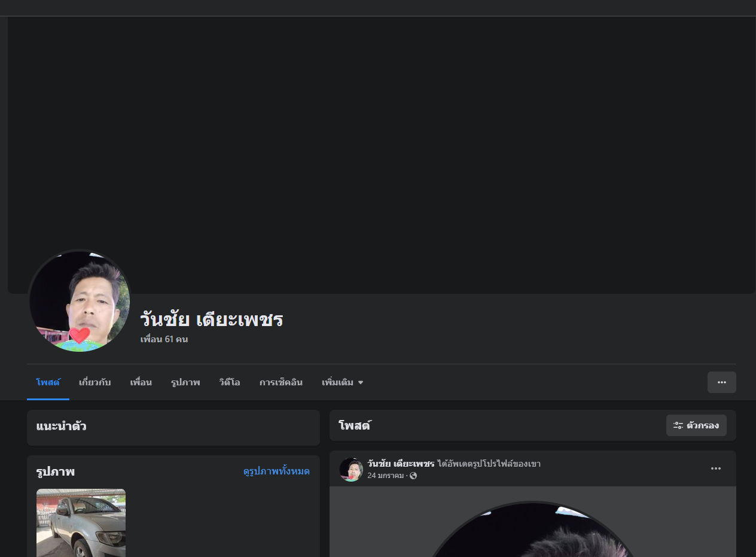Select the การเช็คอิน tab

click(x=281, y=382)
